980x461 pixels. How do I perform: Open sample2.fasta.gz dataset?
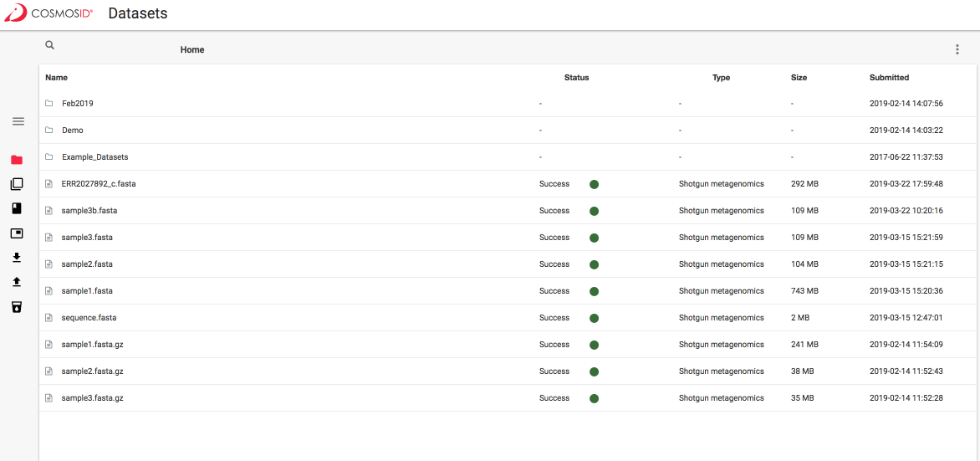93,371
